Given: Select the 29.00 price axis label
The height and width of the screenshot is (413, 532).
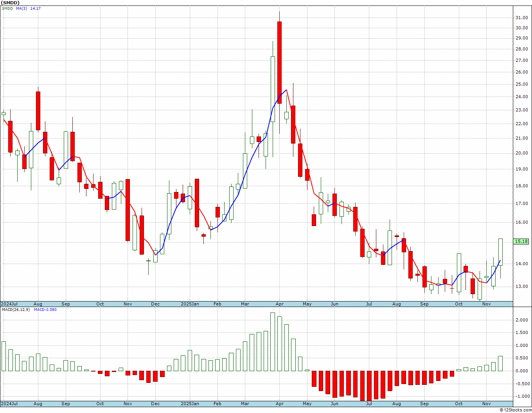Looking at the screenshot, I should [522, 38].
